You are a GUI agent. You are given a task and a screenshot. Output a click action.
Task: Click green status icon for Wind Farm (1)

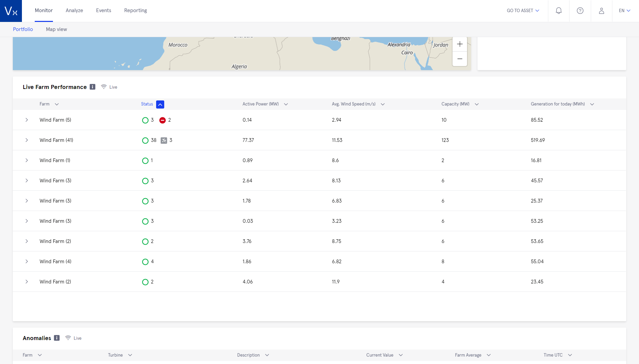click(x=145, y=161)
